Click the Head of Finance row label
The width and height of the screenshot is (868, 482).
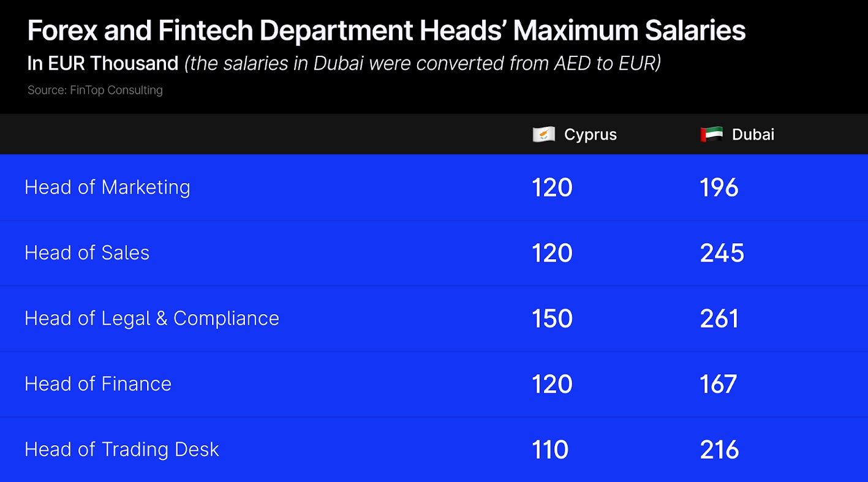[x=98, y=384]
